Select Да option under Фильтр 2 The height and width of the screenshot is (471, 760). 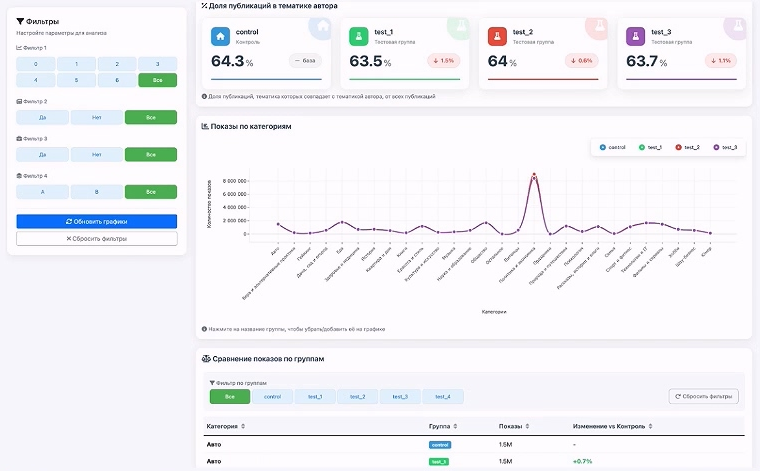coord(43,117)
